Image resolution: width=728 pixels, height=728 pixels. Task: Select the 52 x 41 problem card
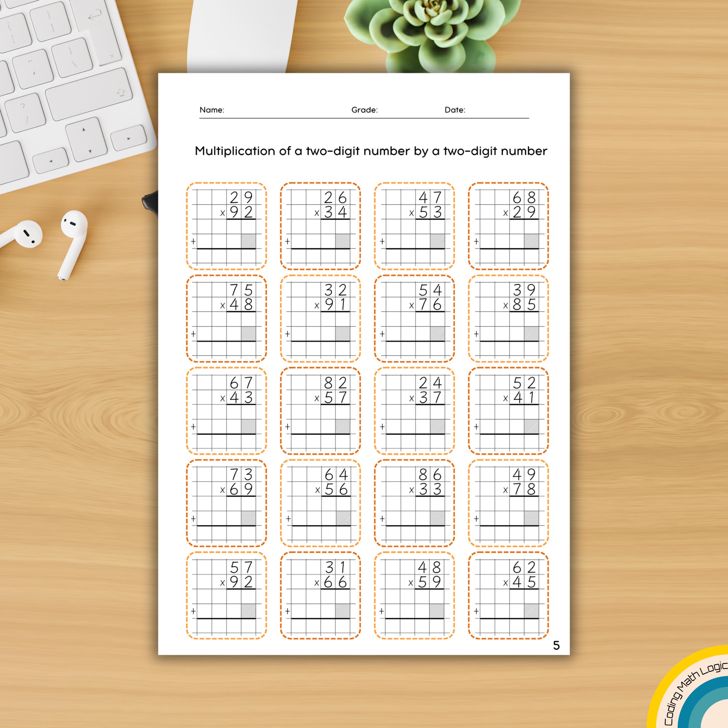click(508, 411)
